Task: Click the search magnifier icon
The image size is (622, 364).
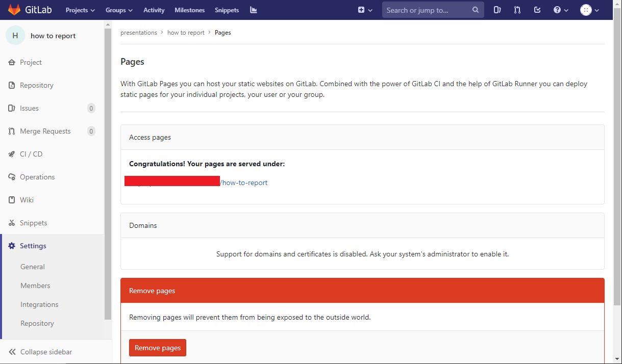Action: point(476,10)
